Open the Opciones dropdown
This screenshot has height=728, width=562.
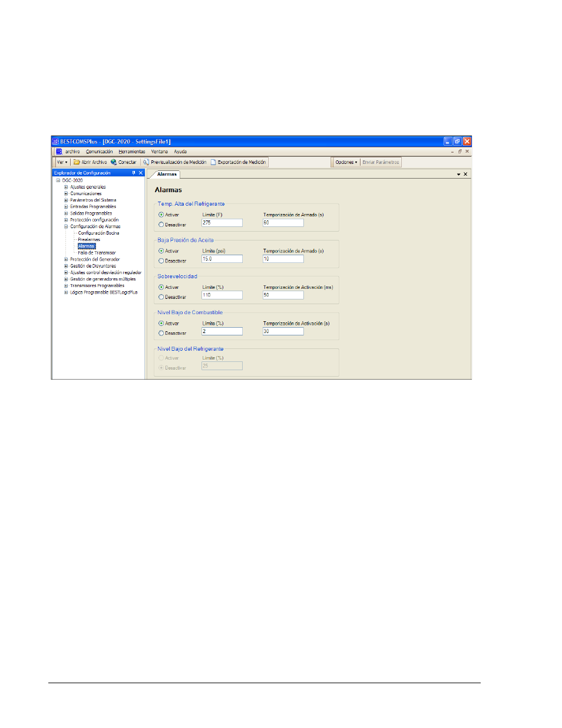click(346, 162)
